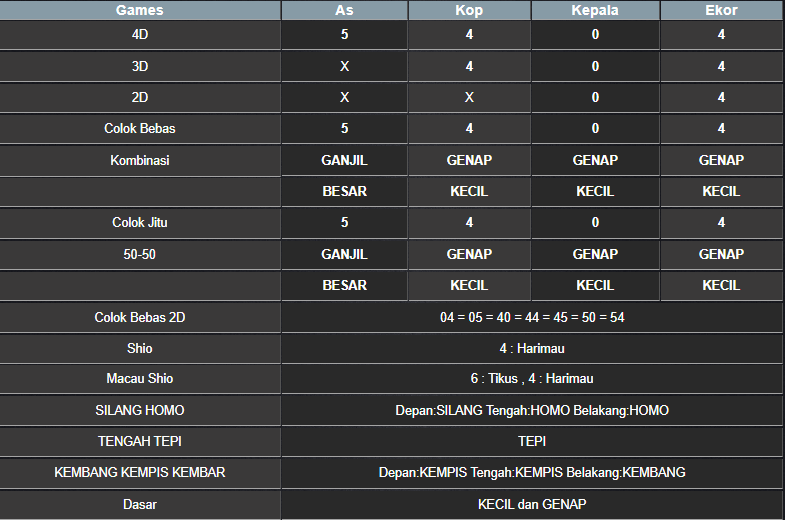Click the 04 = 05 = 40 = 44 numbers list
The image size is (785, 520).
click(532, 317)
